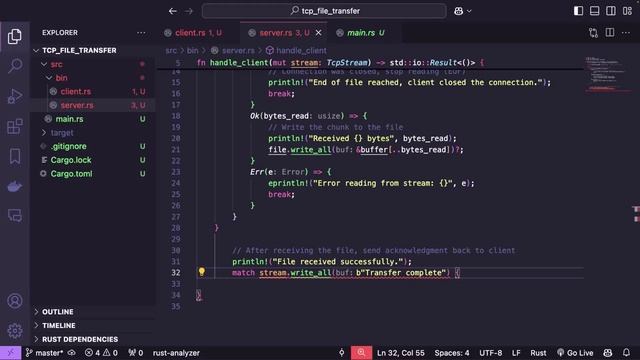Close the server.rs tab
This screenshot has height=360, width=640.
click(319, 33)
